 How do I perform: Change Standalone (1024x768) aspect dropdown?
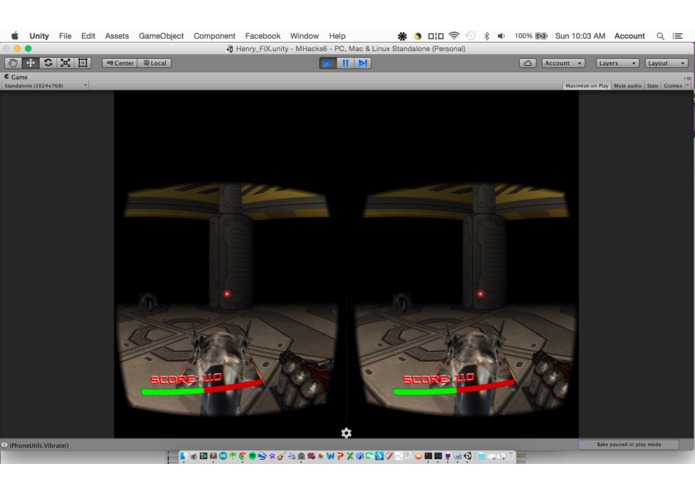pos(45,86)
